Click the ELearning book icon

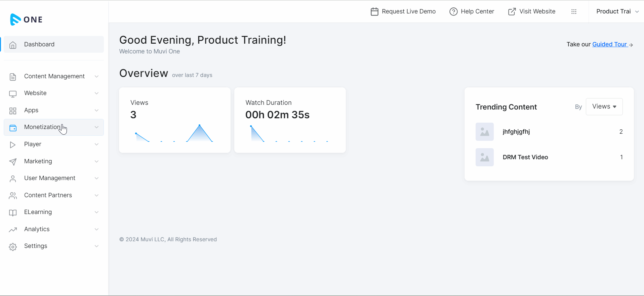pyautogui.click(x=13, y=213)
